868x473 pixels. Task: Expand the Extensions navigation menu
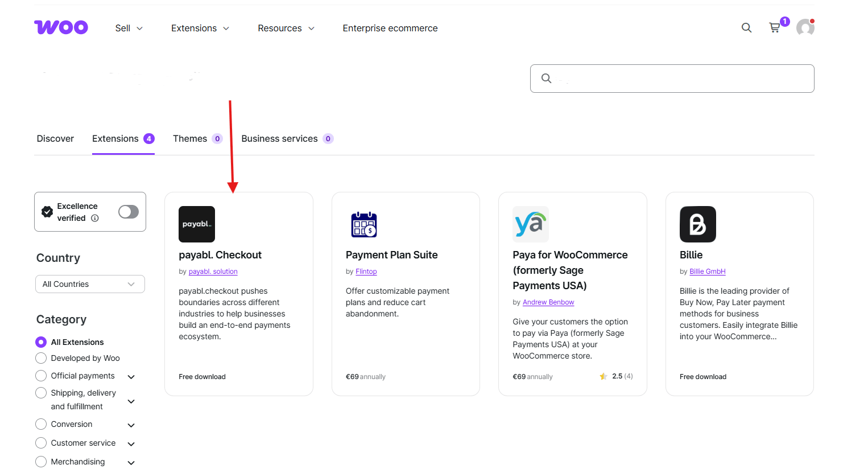[x=200, y=28]
